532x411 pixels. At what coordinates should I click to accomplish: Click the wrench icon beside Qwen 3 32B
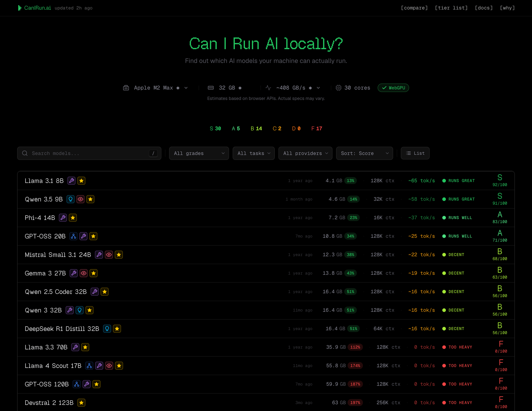(x=70, y=310)
